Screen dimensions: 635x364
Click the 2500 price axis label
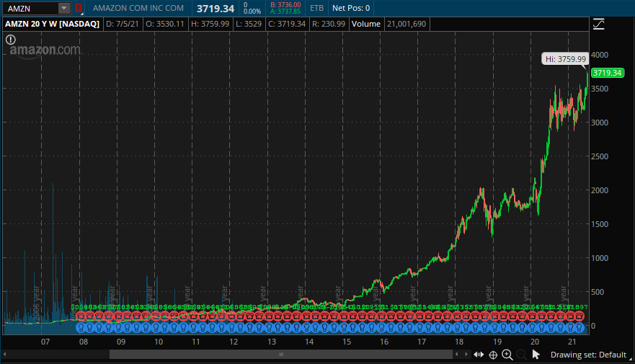tap(600, 156)
